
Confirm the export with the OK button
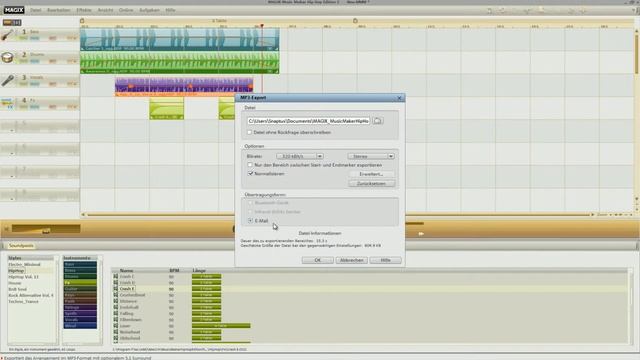318,260
